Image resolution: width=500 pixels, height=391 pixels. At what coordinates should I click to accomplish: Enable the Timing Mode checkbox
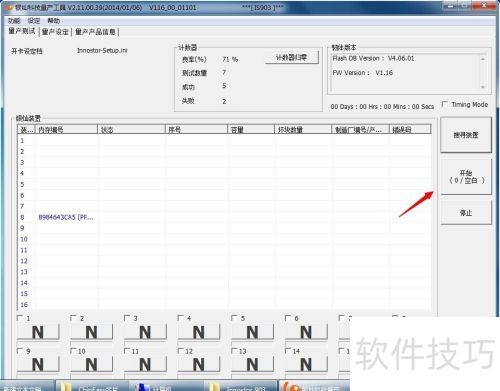tap(445, 104)
